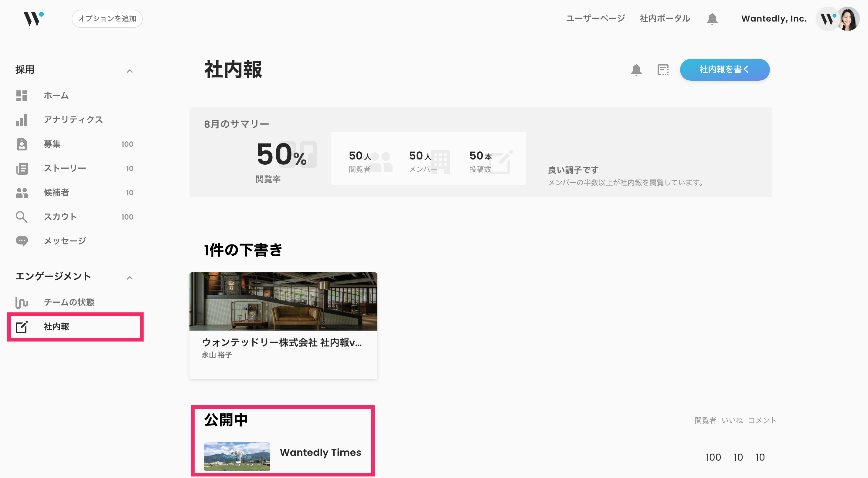The image size is (868, 478).
Task: Click the 社内報を書く button
Action: 724,70
